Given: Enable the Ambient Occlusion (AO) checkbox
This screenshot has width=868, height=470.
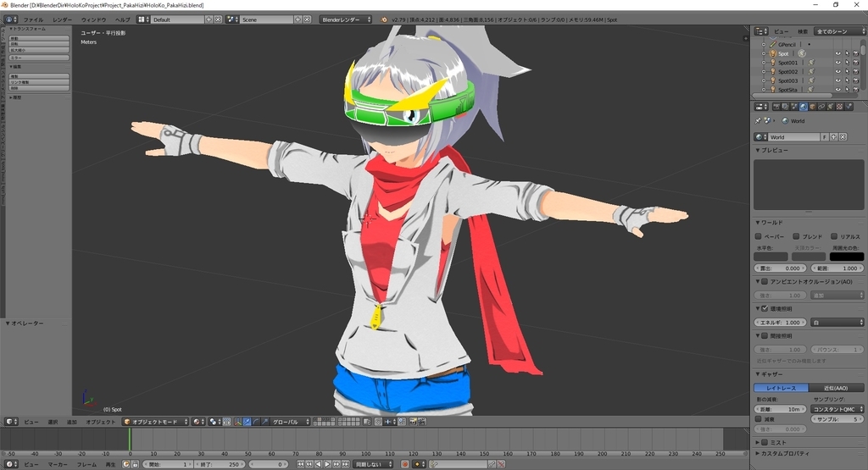Looking at the screenshot, I should point(765,281).
